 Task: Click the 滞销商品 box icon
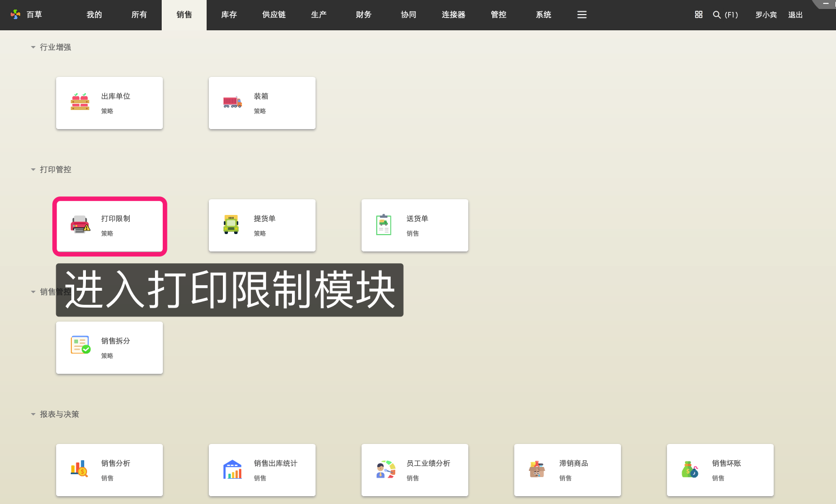coord(537,469)
